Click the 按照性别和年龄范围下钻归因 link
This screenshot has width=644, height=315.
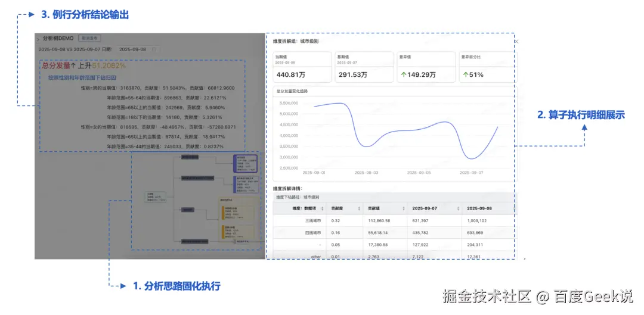[x=82, y=77]
